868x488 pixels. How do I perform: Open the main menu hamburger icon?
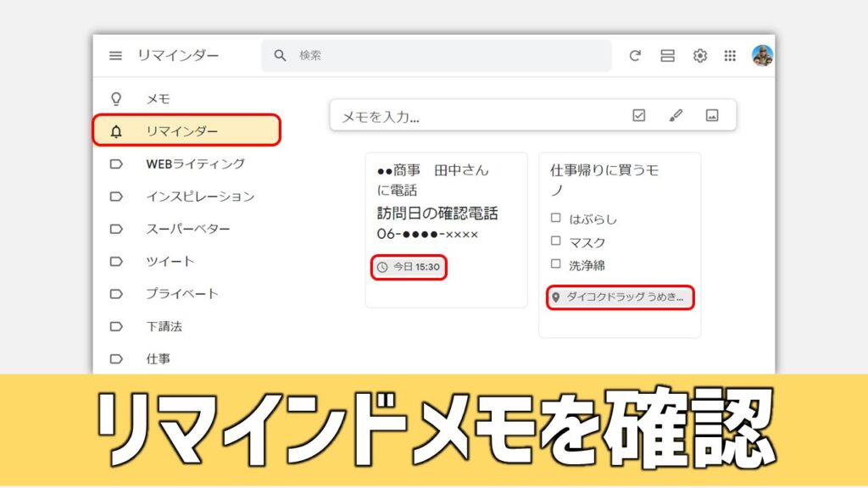pos(115,55)
